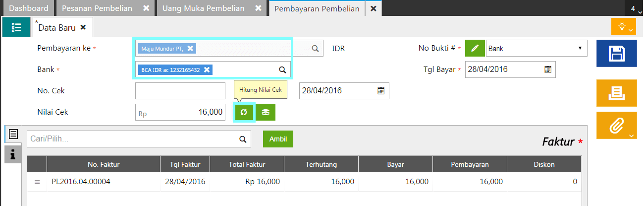Image resolution: width=644 pixels, height=206 pixels.
Task: Open Tgl Bayar calendar picker
Action: pos(548,69)
